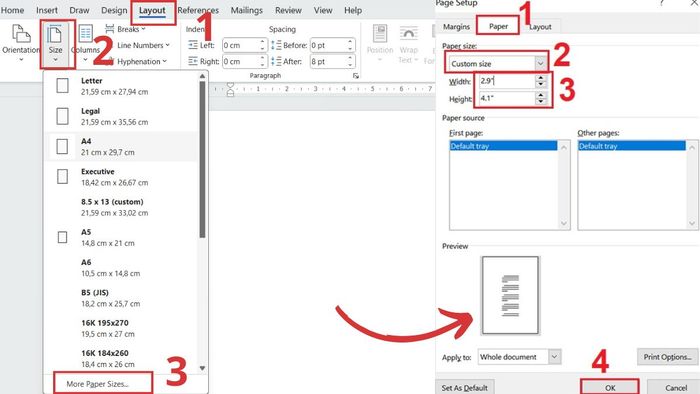Open the Mailings ribbon tab
Screen dimensions: 700x394
click(246, 10)
